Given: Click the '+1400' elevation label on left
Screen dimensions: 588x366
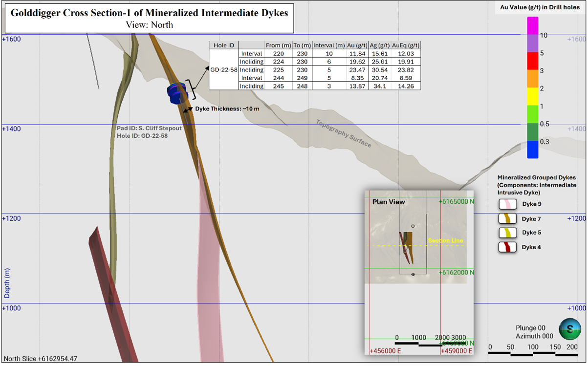Looking at the screenshot, I should click(x=12, y=129).
